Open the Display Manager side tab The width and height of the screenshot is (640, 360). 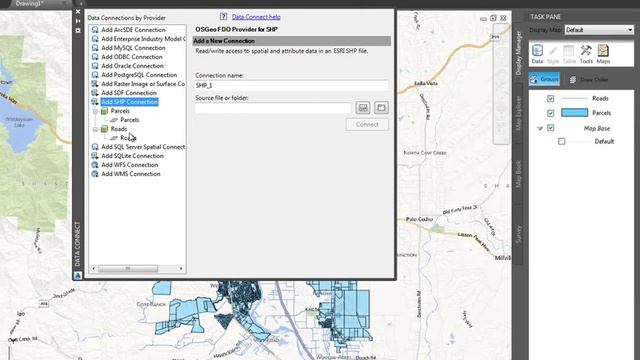pos(518,53)
